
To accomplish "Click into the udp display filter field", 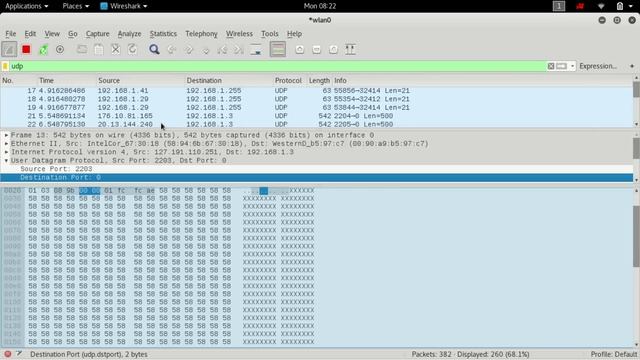I will (278, 66).
